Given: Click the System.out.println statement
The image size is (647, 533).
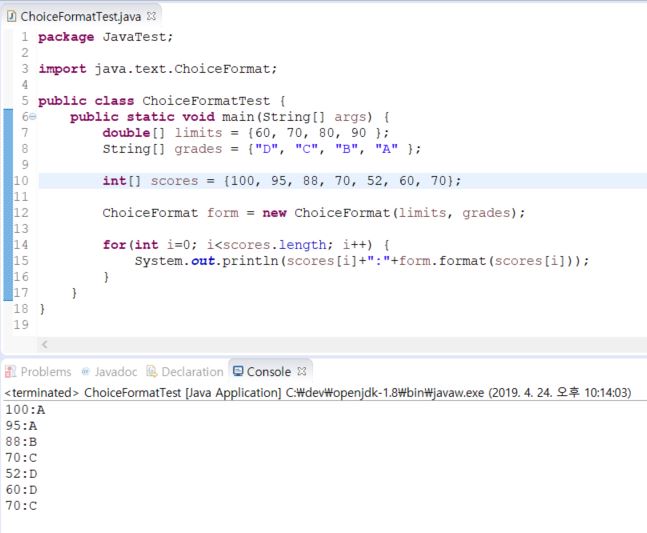Looking at the screenshot, I should pos(362,261).
